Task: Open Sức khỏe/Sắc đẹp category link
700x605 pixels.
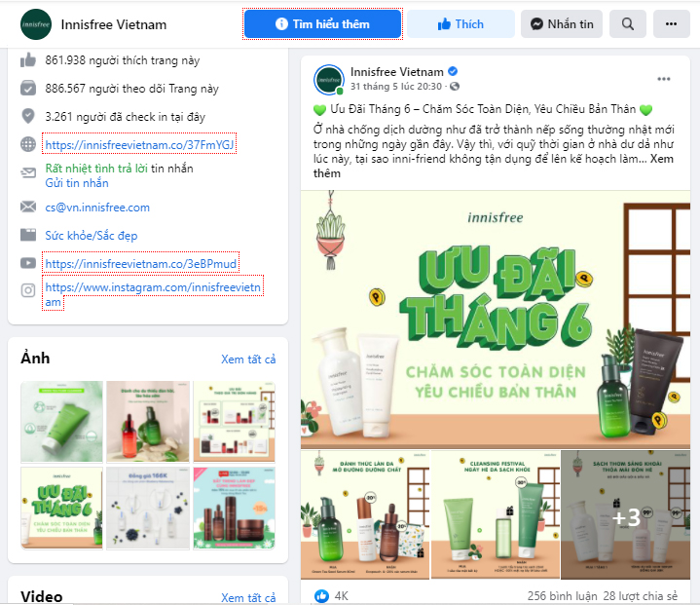Action: [x=92, y=236]
